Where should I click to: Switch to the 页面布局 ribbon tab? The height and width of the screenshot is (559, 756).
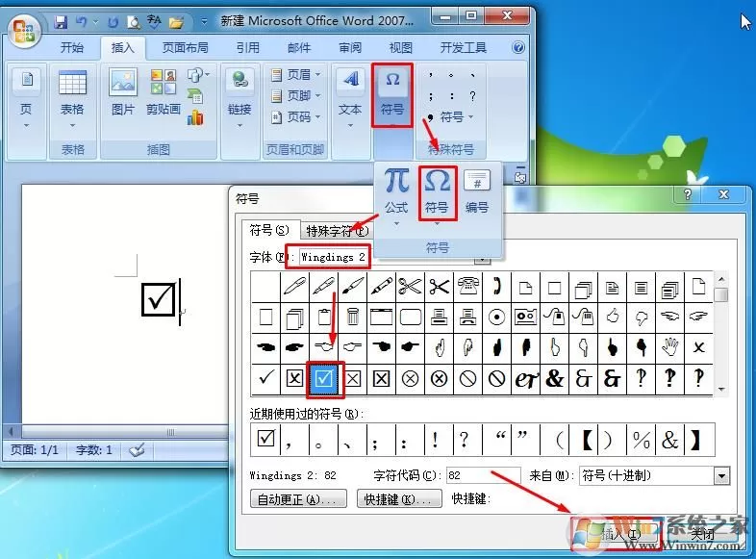[186, 48]
